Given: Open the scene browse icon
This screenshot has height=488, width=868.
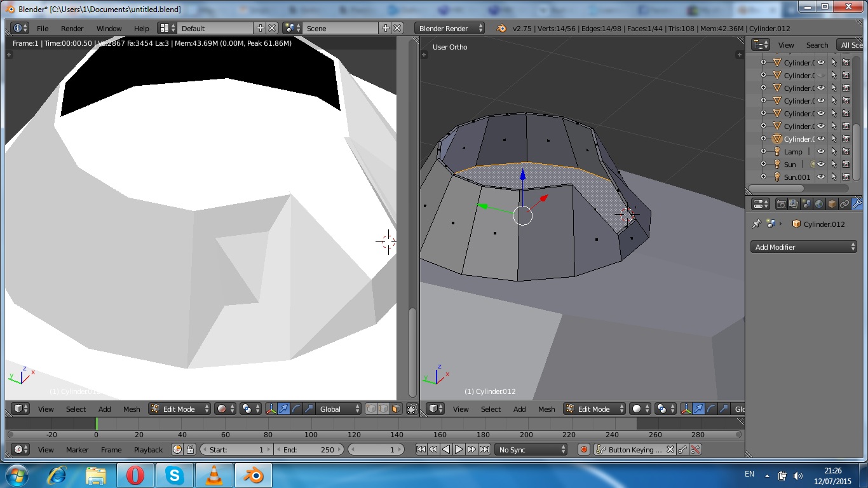Looking at the screenshot, I should pos(292,28).
